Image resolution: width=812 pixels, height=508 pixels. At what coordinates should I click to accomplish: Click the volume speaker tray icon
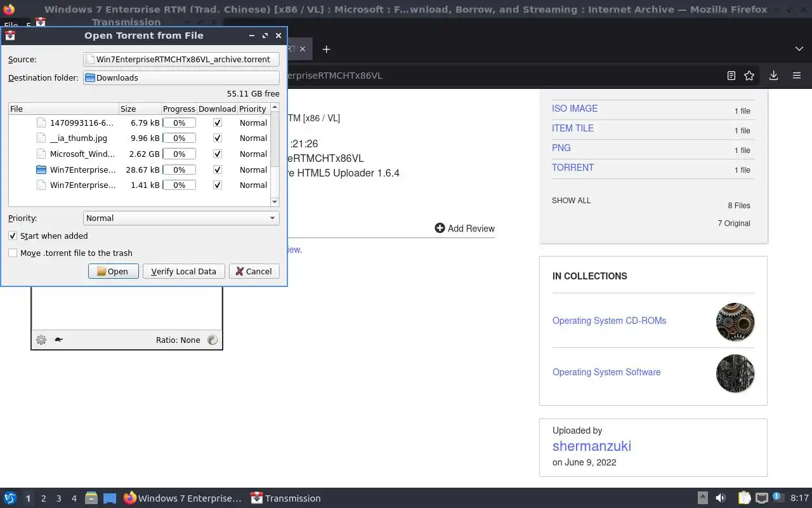click(x=721, y=498)
